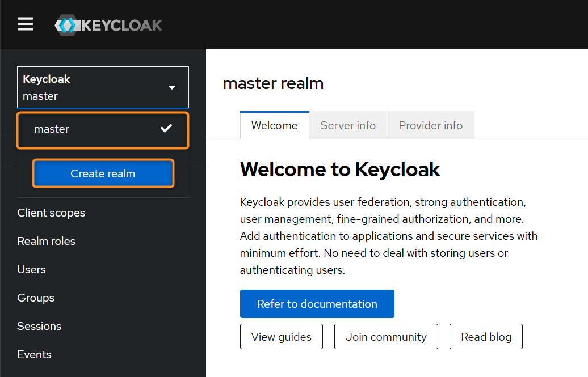This screenshot has width=588, height=377.
Task: Click the Keycloak logo
Action: tap(108, 25)
